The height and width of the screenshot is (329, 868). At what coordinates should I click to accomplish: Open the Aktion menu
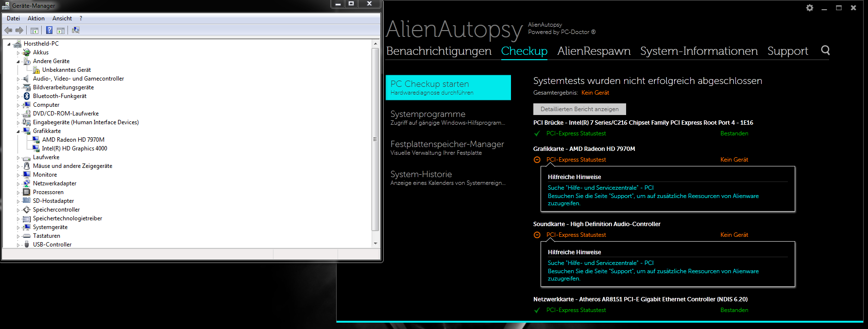(36, 18)
